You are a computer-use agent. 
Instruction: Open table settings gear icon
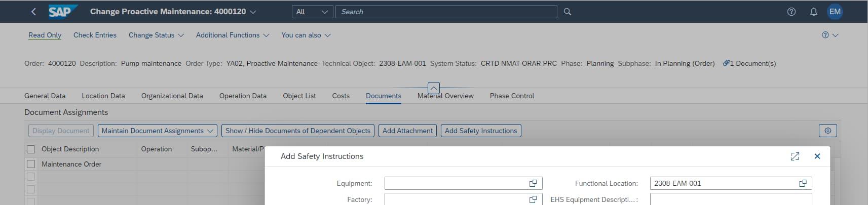(828, 131)
